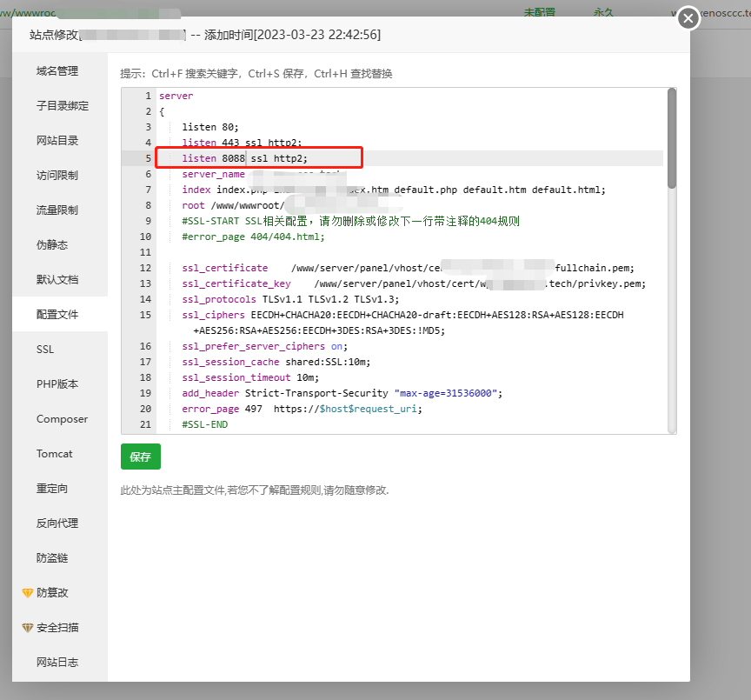This screenshot has height=700, width=751.
Task: Click the '#SSL-START' comment line
Action: click(x=350, y=221)
